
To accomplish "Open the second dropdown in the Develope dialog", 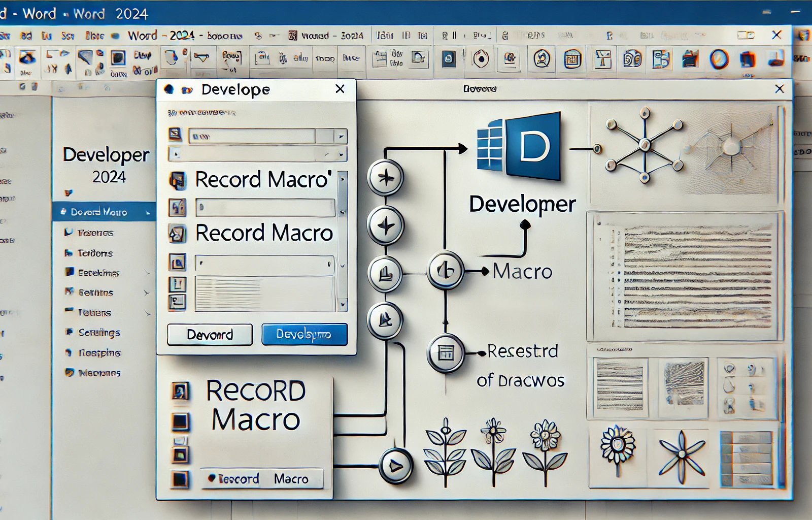I will point(341,154).
